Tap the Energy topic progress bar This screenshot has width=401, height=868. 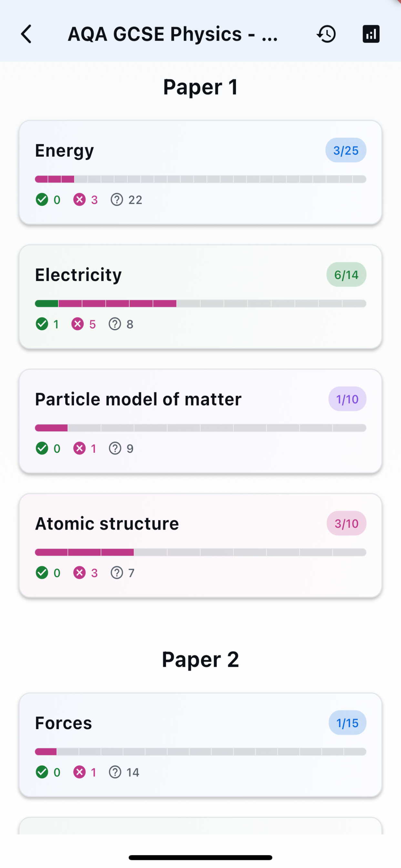tap(200, 179)
